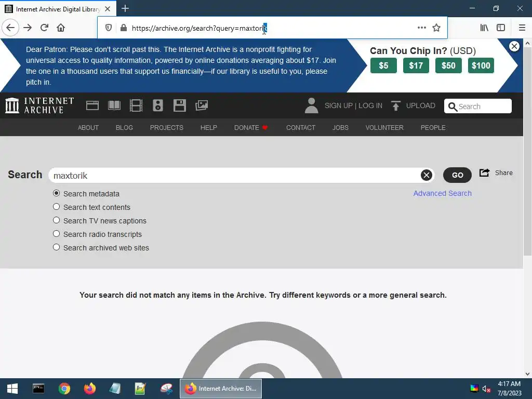532x399 pixels.
Task: Open the CONTACT menu item
Action: pyautogui.click(x=301, y=128)
